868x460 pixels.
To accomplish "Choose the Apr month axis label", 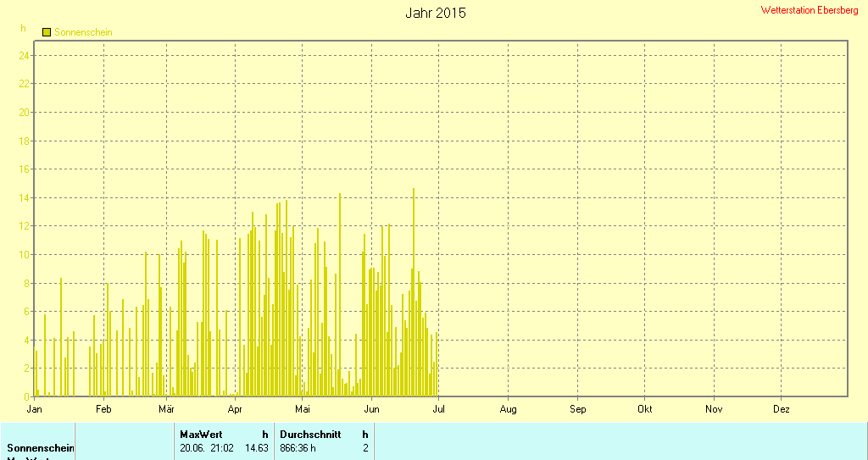I will point(235,409).
